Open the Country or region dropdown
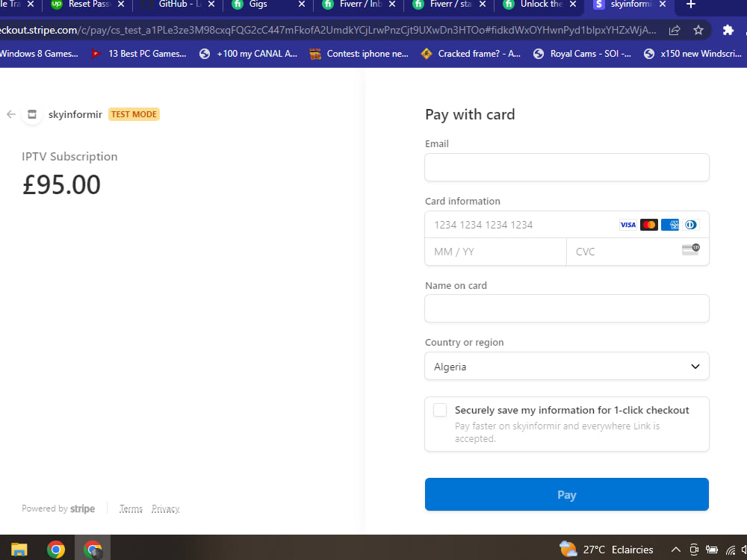 point(566,366)
